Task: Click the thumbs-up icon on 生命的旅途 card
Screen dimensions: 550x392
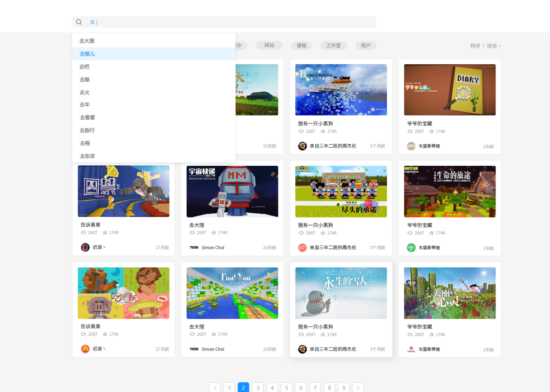Action: point(431,233)
